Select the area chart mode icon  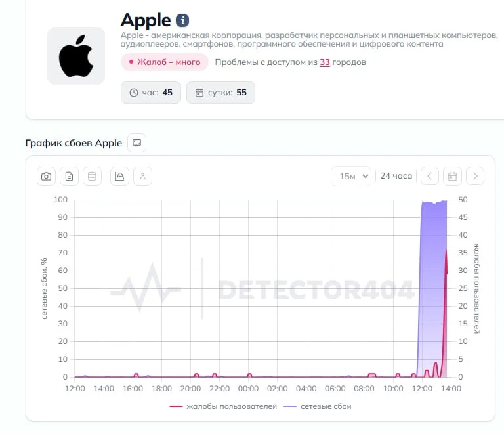click(x=119, y=176)
